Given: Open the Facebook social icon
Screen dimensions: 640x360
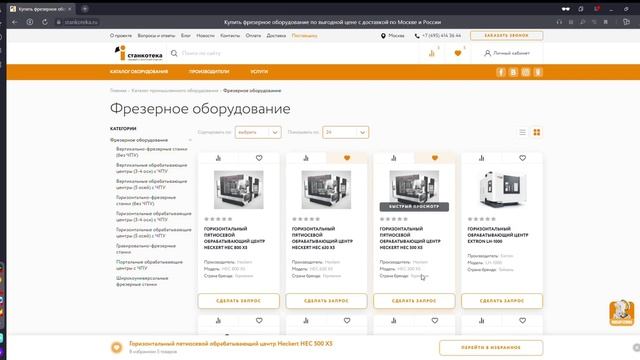Looking at the screenshot, I should [501, 72].
